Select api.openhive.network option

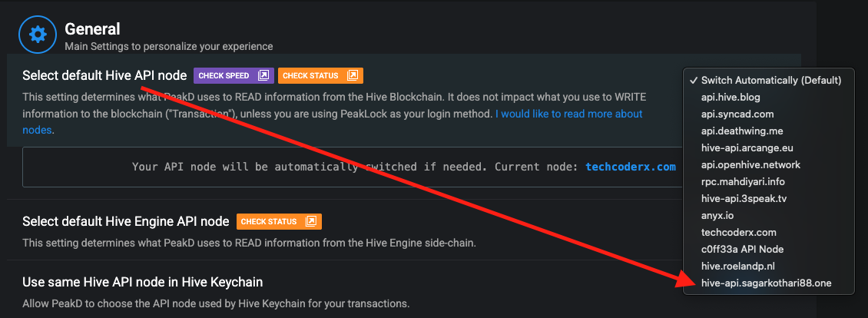[x=750, y=165]
